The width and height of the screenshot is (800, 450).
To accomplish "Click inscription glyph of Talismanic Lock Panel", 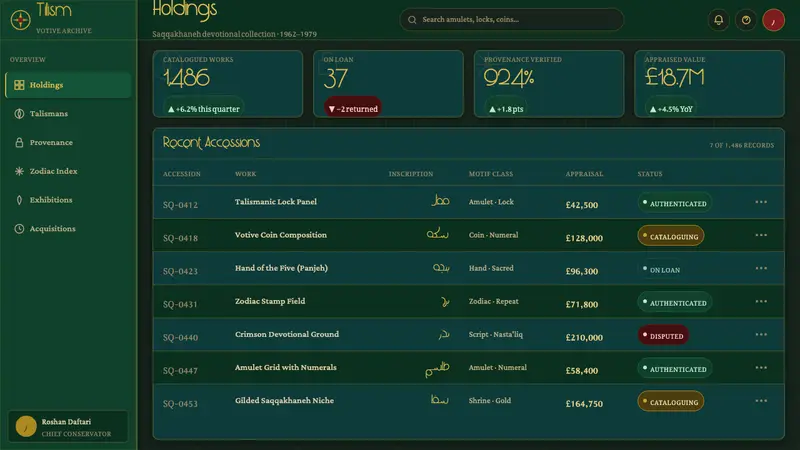I will pos(440,201).
